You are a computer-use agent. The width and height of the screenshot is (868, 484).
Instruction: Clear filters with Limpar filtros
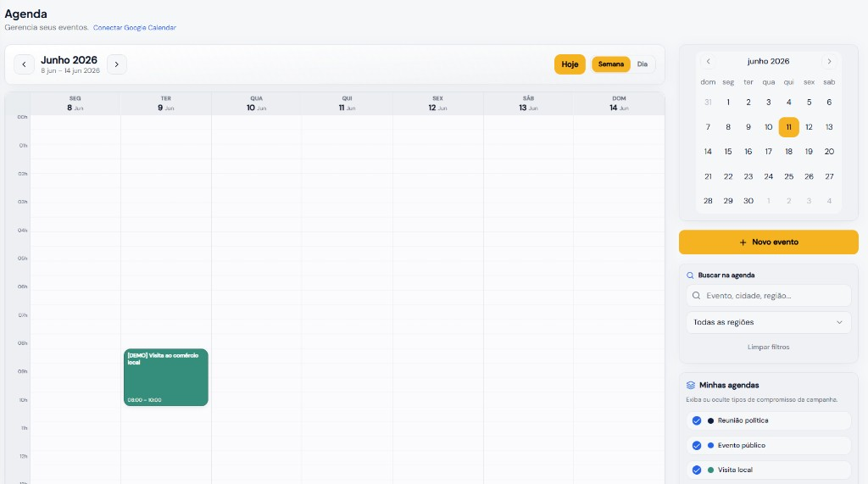click(768, 348)
